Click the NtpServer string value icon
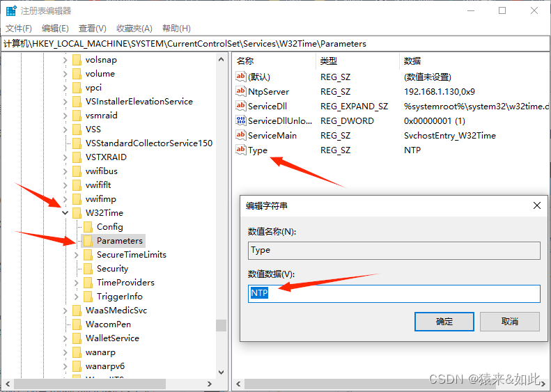This screenshot has height=392, width=551. click(241, 91)
